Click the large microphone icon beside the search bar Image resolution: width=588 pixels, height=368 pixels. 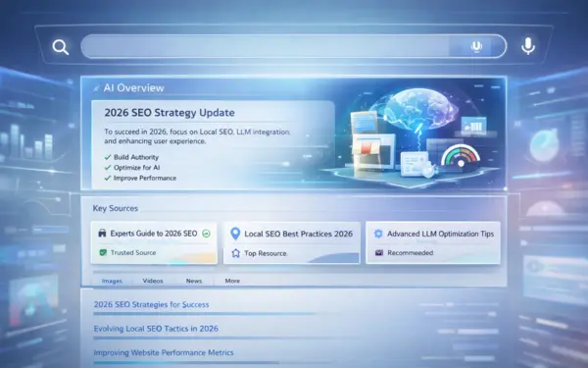(528, 46)
